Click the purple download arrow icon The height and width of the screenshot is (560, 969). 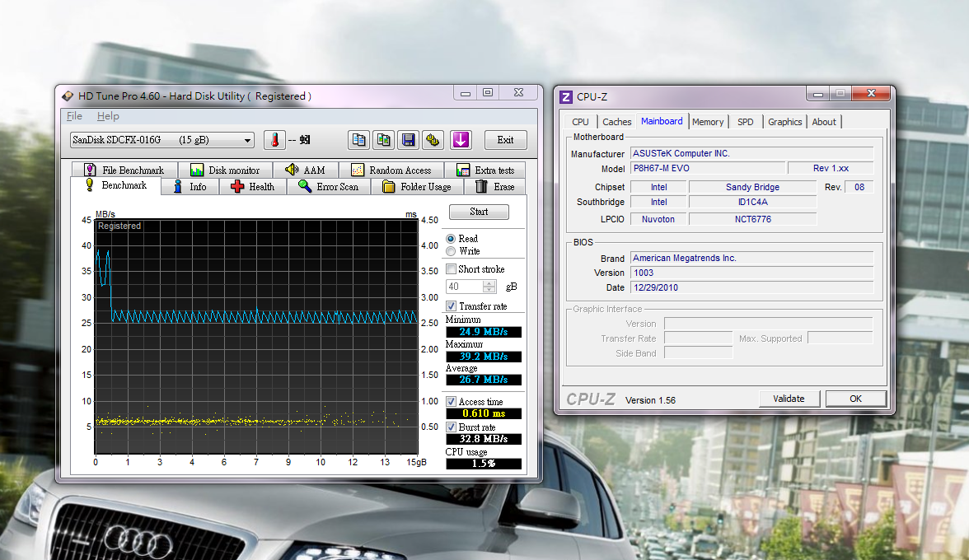tap(461, 140)
